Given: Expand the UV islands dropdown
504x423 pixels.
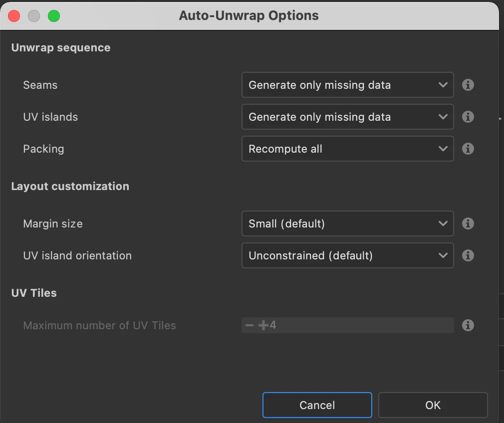Looking at the screenshot, I should 347,117.
